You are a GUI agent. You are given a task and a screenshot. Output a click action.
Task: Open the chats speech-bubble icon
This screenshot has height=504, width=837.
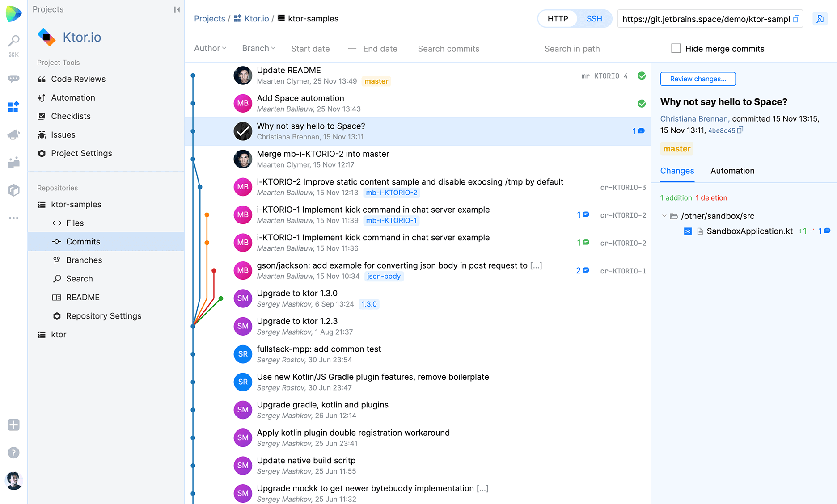14,79
